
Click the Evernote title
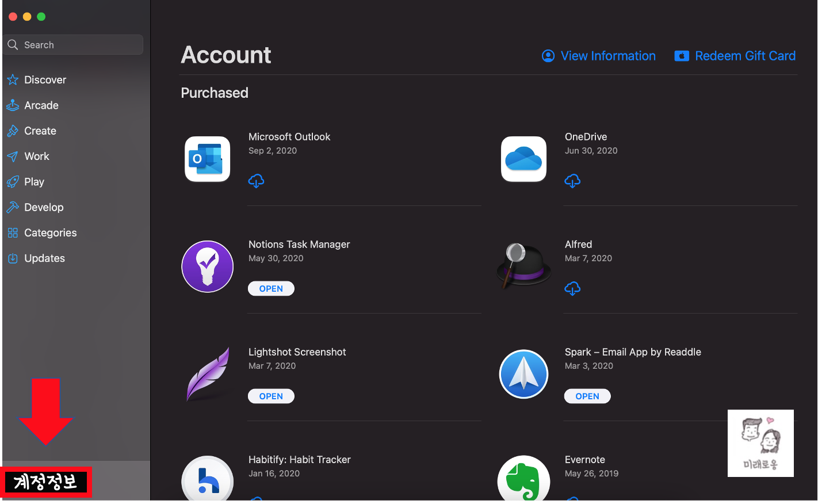click(584, 460)
